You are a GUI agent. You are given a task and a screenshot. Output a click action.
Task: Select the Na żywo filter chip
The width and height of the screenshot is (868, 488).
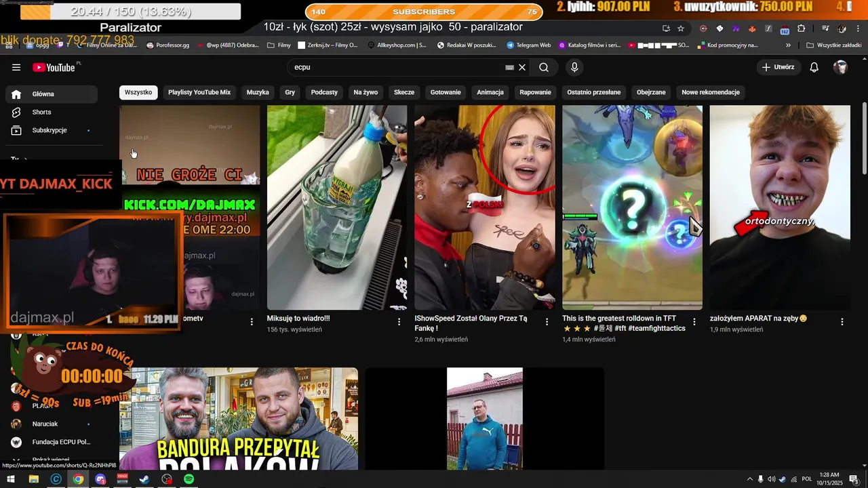[366, 92]
